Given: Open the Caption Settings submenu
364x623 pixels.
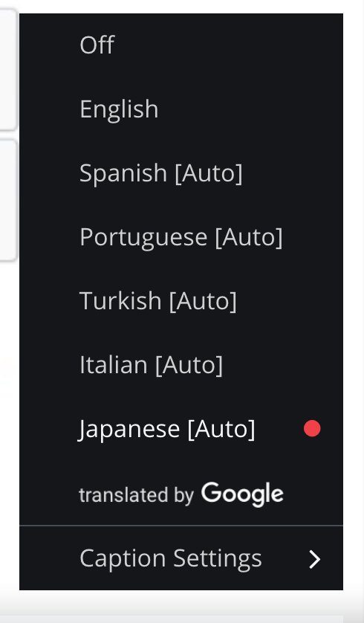Looking at the screenshot, I should point(181,558).
